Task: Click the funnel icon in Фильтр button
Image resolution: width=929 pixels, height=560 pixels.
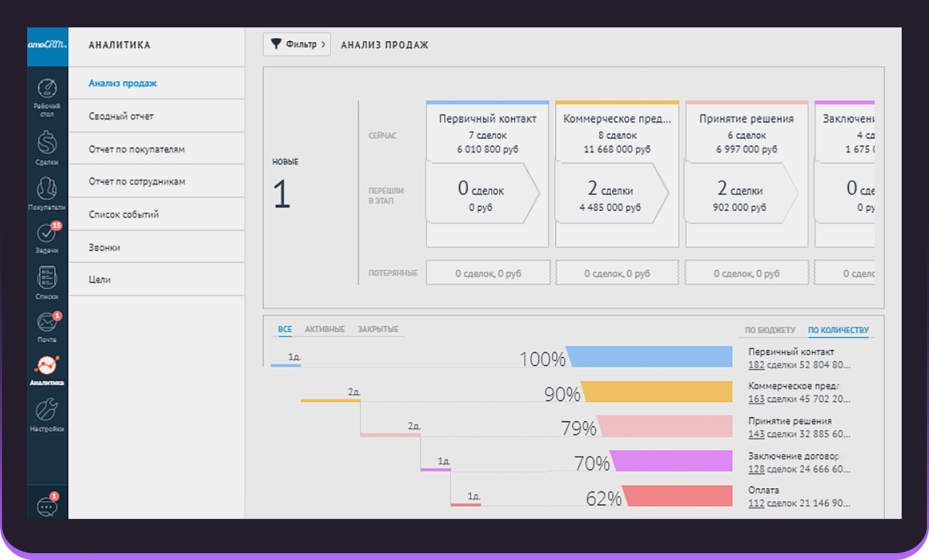Action: click(276, 44)
